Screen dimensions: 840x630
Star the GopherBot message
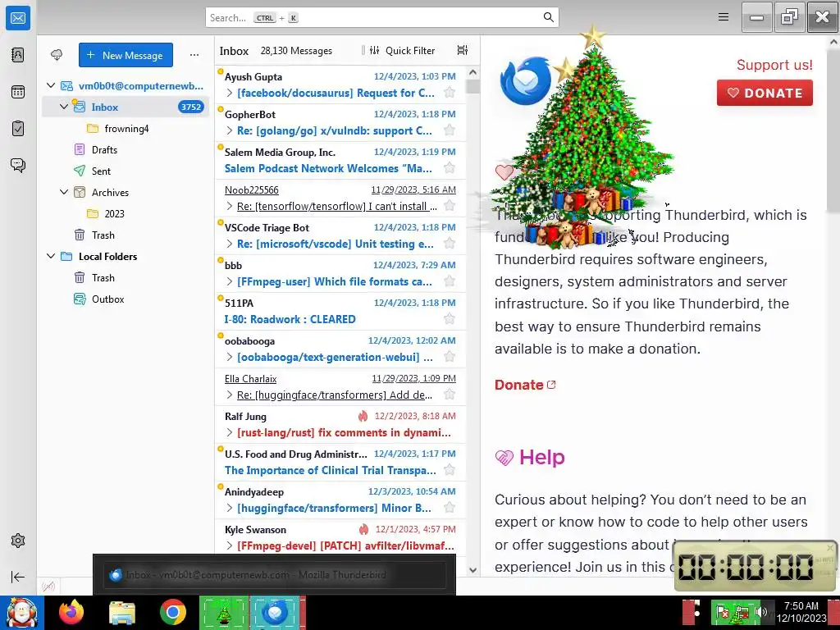tap(450, 130)
